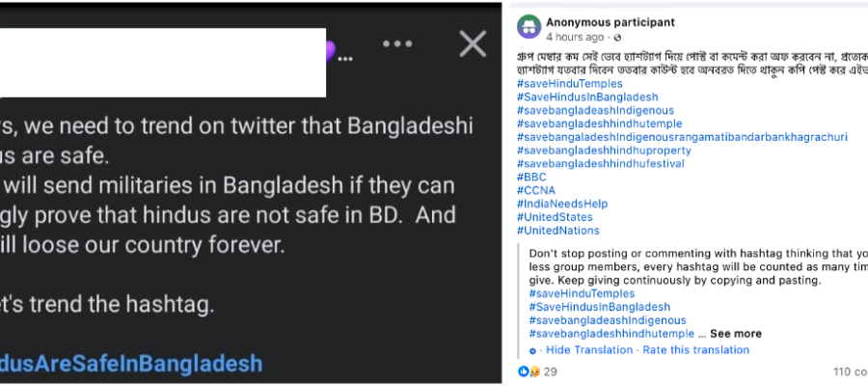Open the #CCNA hashtag link
This screenshot has width=868, height=386.
[x=536, y=190]
